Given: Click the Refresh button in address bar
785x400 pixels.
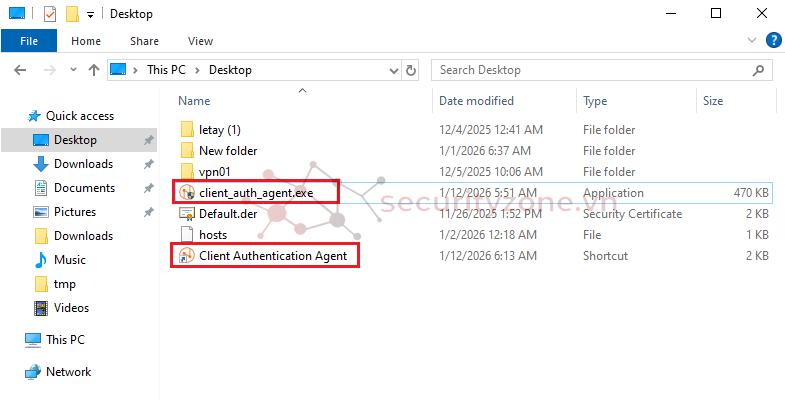Looking at the screenshot, I should point(411,70).
